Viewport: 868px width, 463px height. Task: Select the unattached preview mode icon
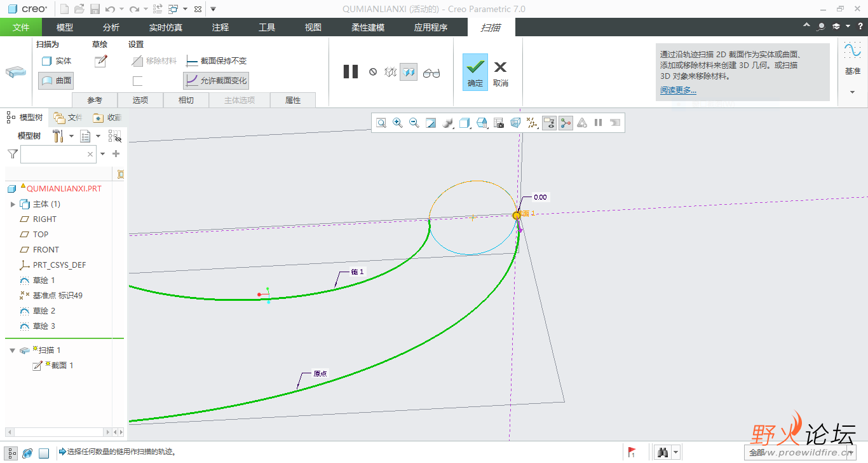(391, 72)
